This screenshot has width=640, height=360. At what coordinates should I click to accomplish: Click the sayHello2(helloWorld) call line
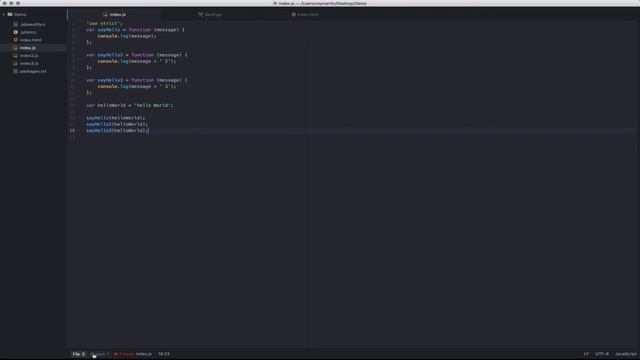[x=117, y=124]
